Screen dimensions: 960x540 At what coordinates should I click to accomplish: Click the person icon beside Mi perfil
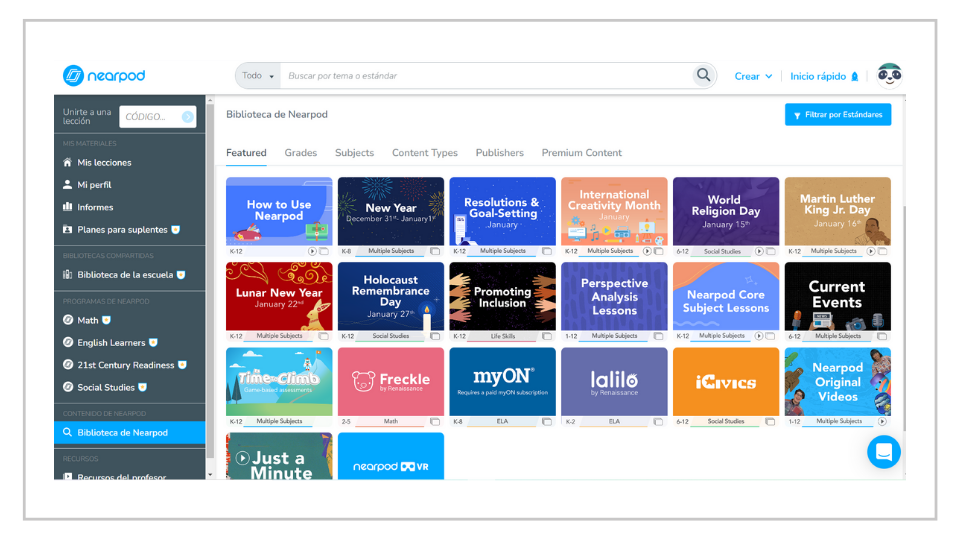tap(67, 184)
